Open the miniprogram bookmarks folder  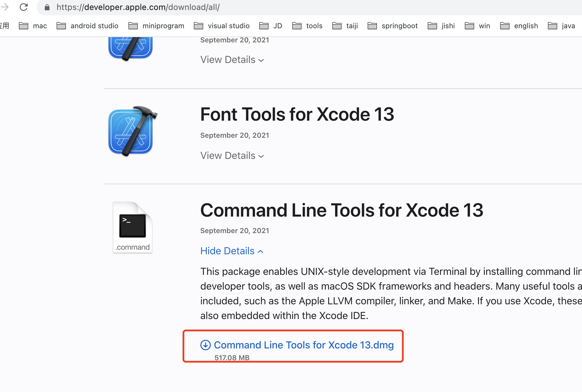[156, 26]
